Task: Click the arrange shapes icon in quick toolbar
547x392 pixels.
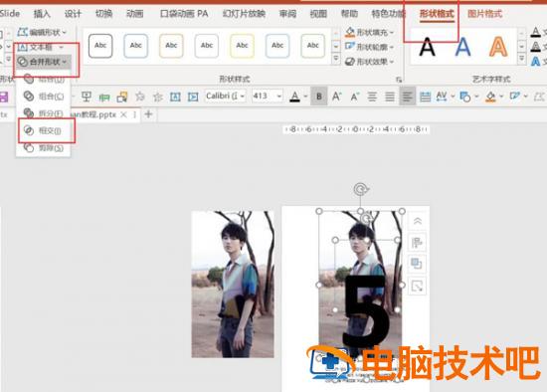Action: click(464, 97)
